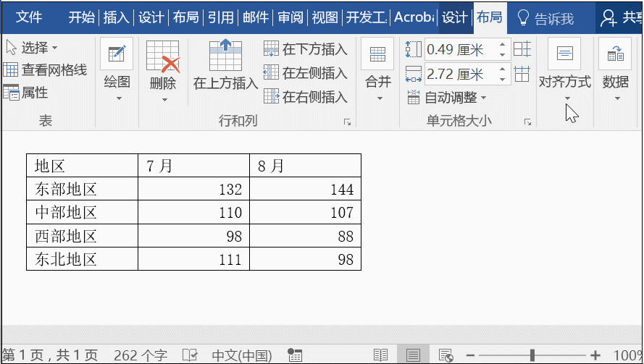This screenshot has height=364, width=644.
Task: Click the distribute rows icon
Action: click(x=522, y=49)
